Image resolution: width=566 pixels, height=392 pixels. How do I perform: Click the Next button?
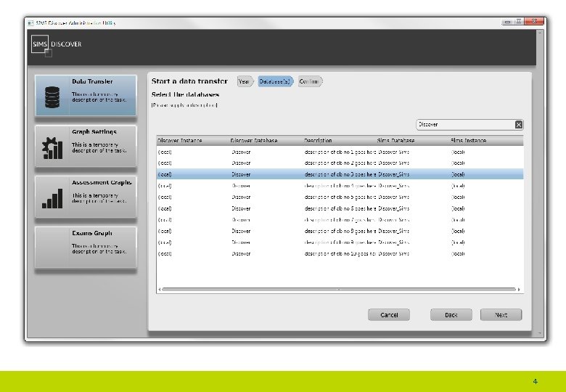pyautogui.click(x=501, y=315)
